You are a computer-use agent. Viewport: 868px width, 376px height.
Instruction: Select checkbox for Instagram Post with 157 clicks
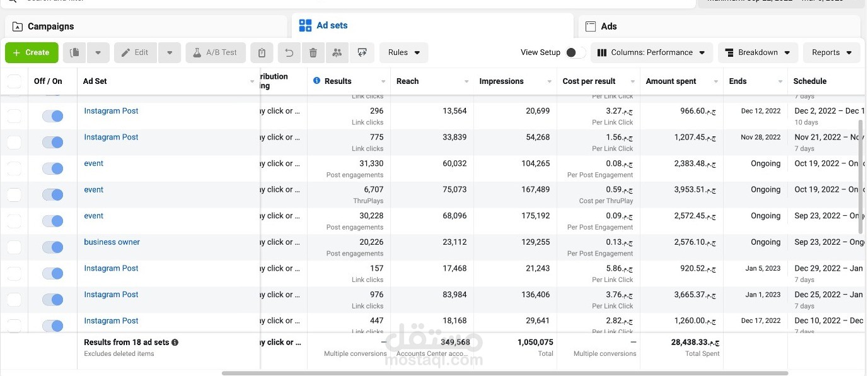point(14,273)
